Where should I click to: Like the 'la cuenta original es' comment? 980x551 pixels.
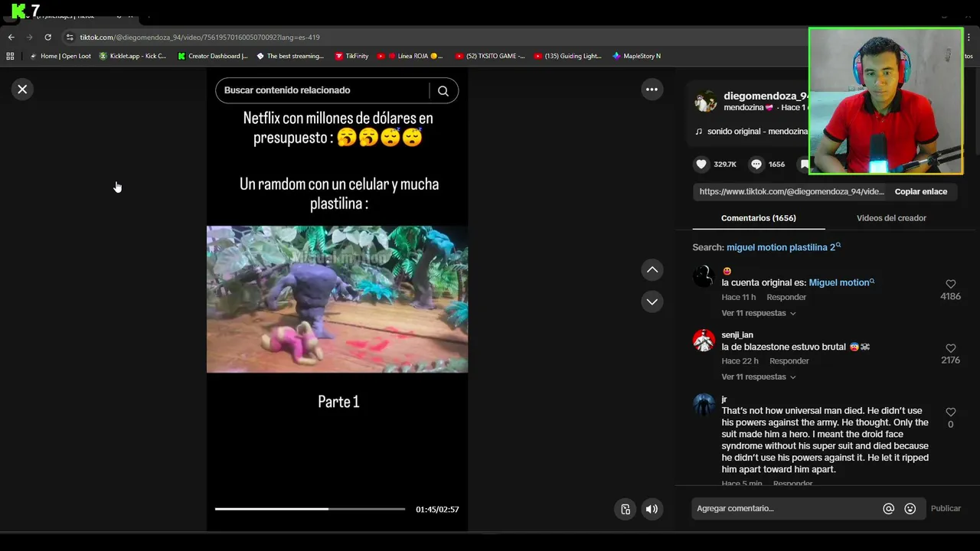point(950,284)
